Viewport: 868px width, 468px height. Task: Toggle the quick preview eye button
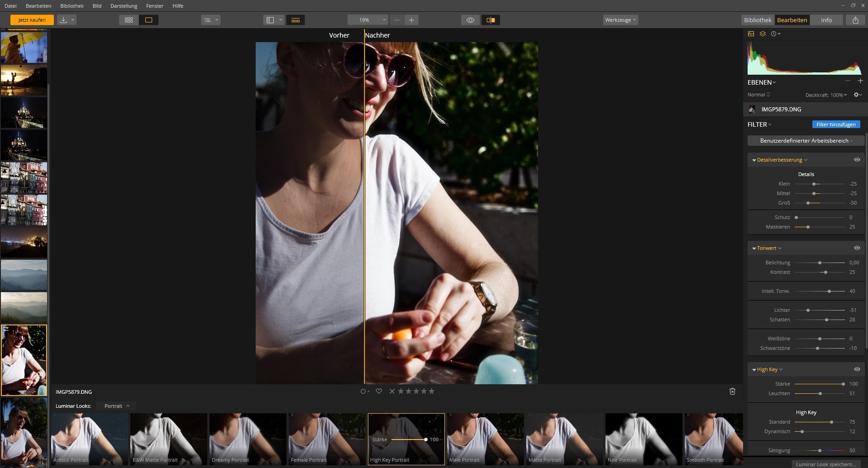pos(470,20)
